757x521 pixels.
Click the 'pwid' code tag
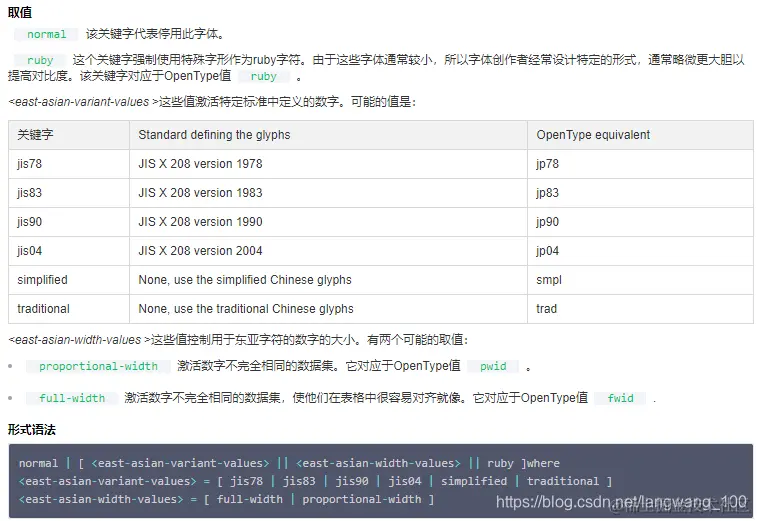493,366
